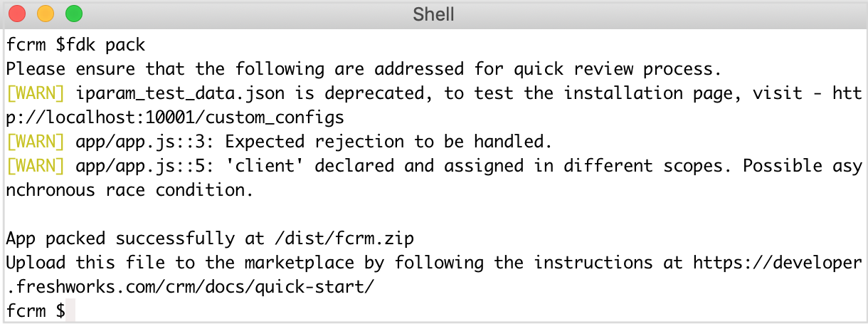Screen dimensions: 868x324
Task: Click the [WARN] tag before app/app.js::5
Action: point(36,167)
